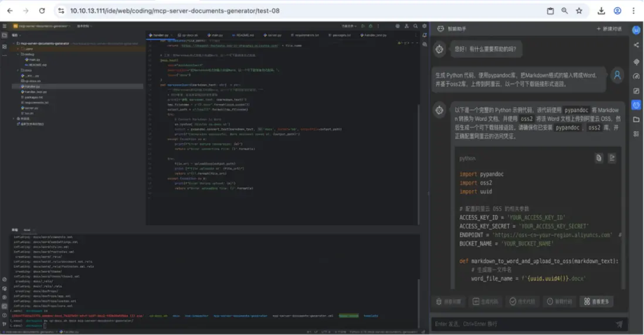The height and width of the screenshot is (335, 644).
Task: Copy the python code block
Action: coord(599,158)
